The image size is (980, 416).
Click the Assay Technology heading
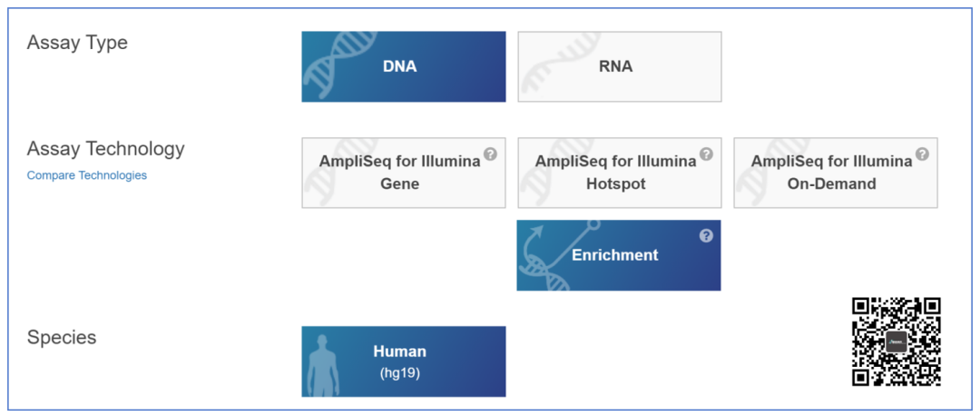[x=105, y=149]
